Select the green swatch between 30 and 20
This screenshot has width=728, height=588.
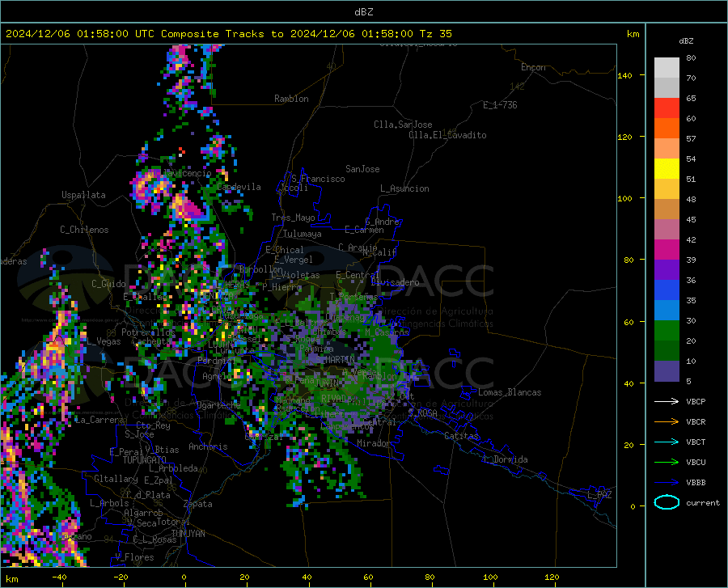click(x=667, y=331)
